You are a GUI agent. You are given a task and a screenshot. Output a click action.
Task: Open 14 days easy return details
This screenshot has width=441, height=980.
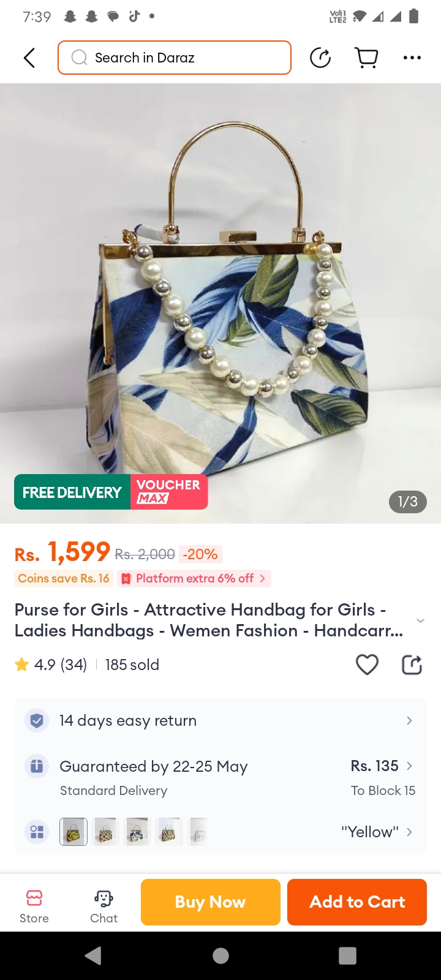click(221, 720)
